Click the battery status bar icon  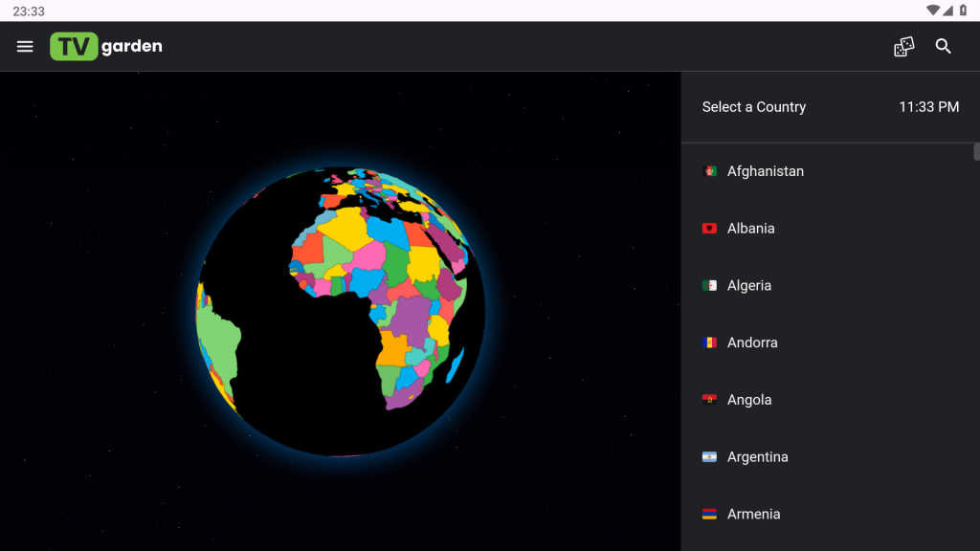tap(963, 10)
